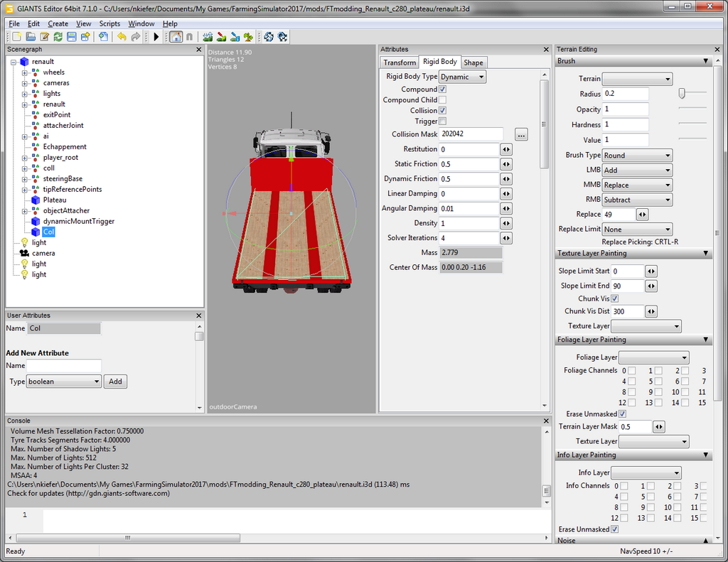Image resolution: width=728 pixels, height=562 pixels.
Task: Open the attribute Type boolean dropdown
Action: (64, 382)
